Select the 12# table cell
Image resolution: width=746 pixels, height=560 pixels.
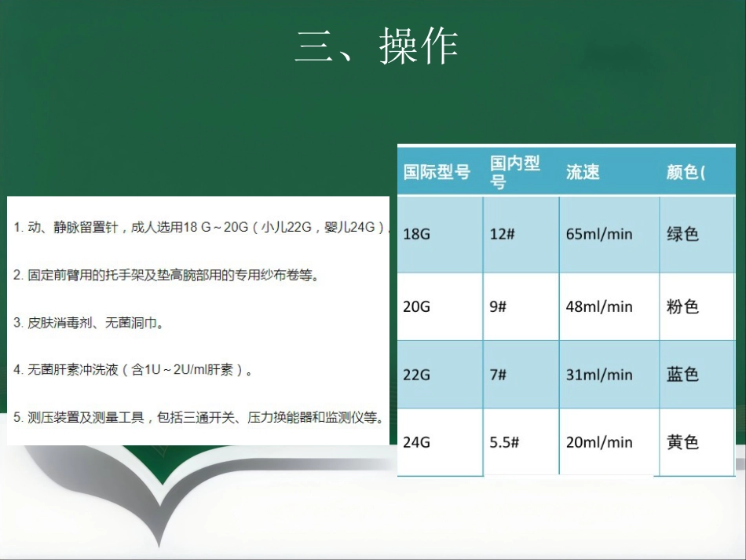[x=521, y=234]
